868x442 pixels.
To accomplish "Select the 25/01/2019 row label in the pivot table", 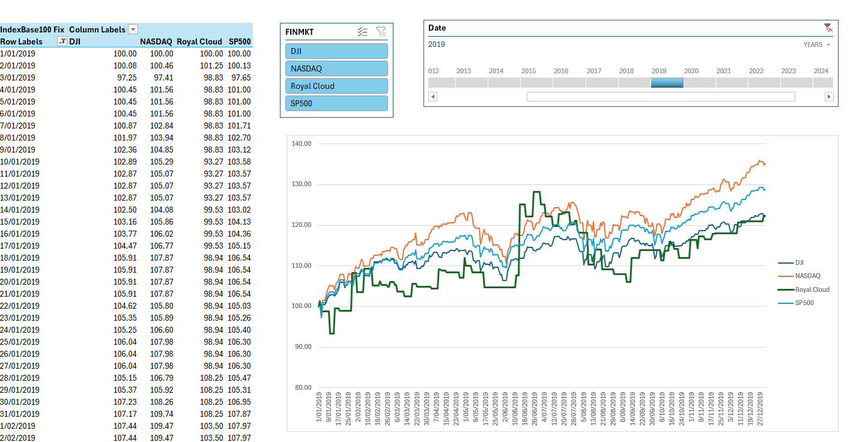I will pos(20,342).
